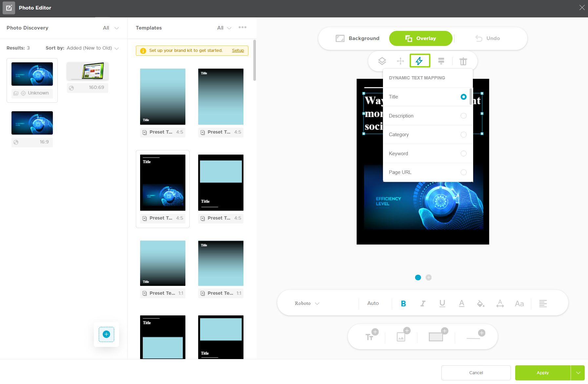Select the 160:69 laptop photo thumbnail

(88, 72)
